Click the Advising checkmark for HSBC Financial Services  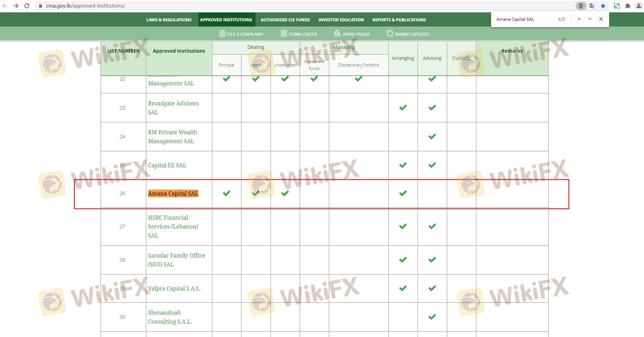[x=432, y=226]
